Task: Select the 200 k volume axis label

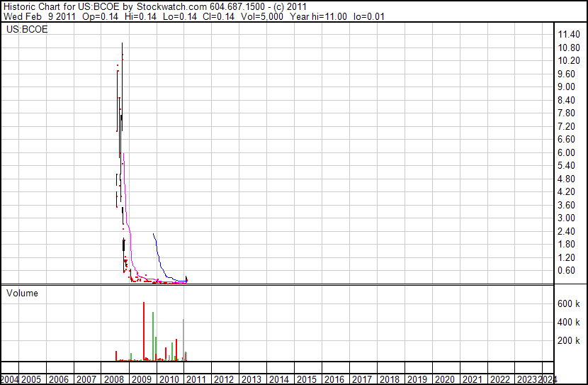Action: 569,340
